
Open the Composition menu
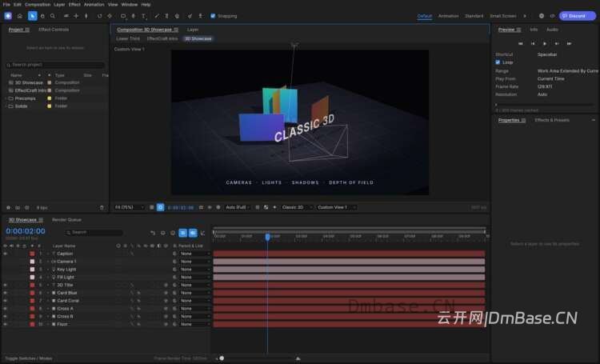(x=38, y=5)
